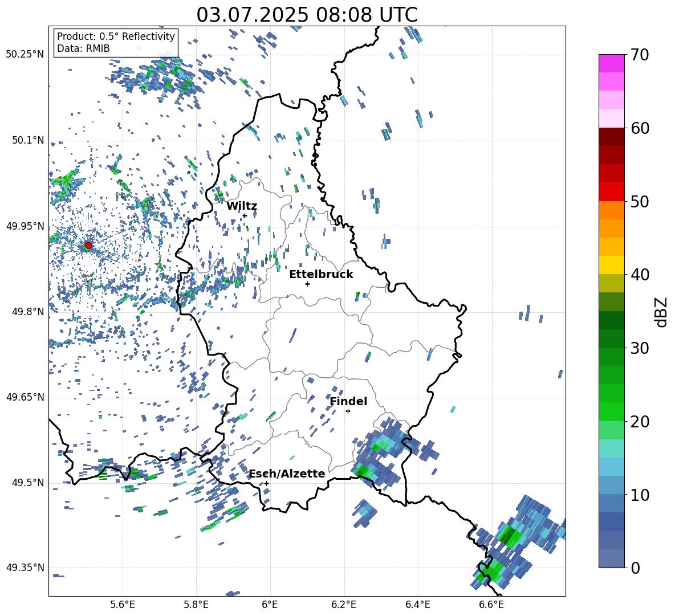The height and width of the screenshot is (616, 675).
Task: Click the Data: RMIB text
Action: click(x=83, y=48)
